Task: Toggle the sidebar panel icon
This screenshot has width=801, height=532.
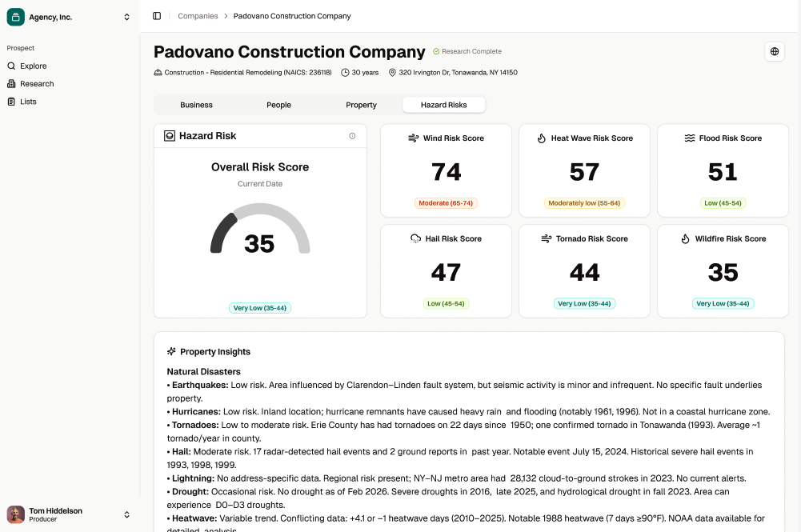Action: (x=157, y=16)
